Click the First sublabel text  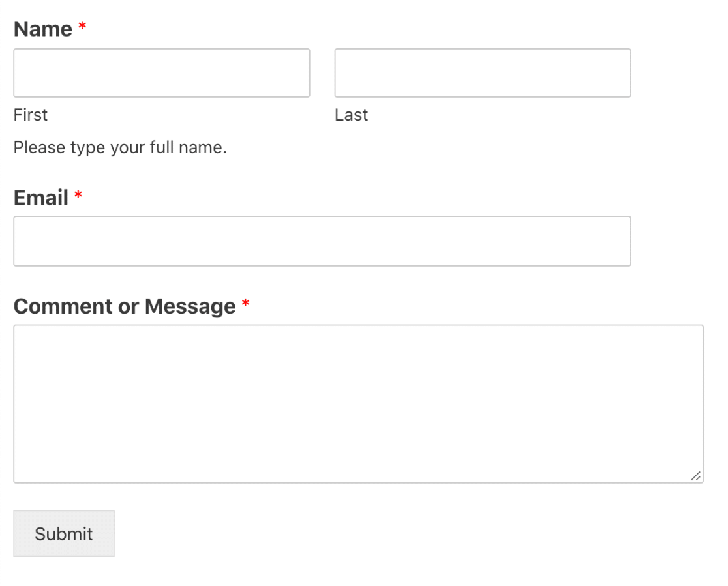coord(30,115)
